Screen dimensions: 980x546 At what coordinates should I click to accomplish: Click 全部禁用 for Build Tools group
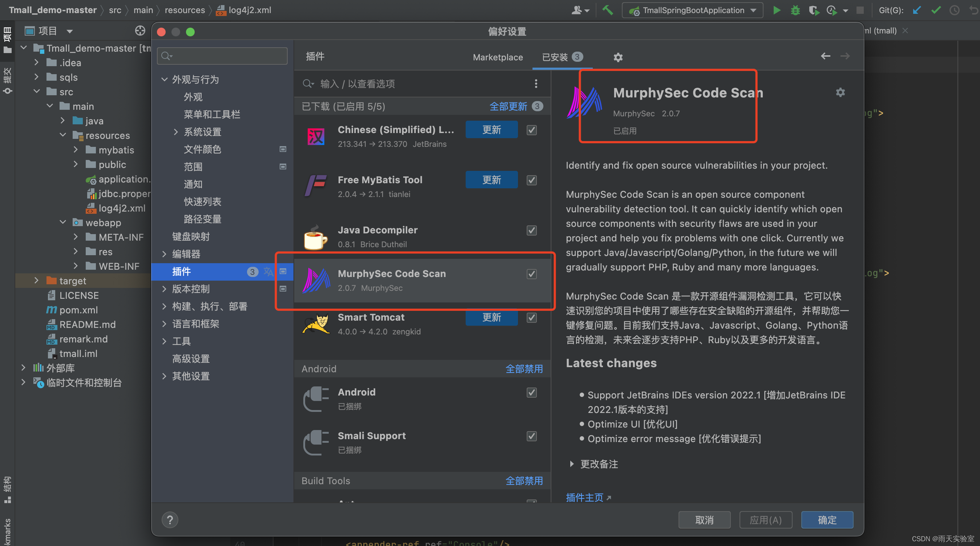pyautogui.click(x=524, y=481)
